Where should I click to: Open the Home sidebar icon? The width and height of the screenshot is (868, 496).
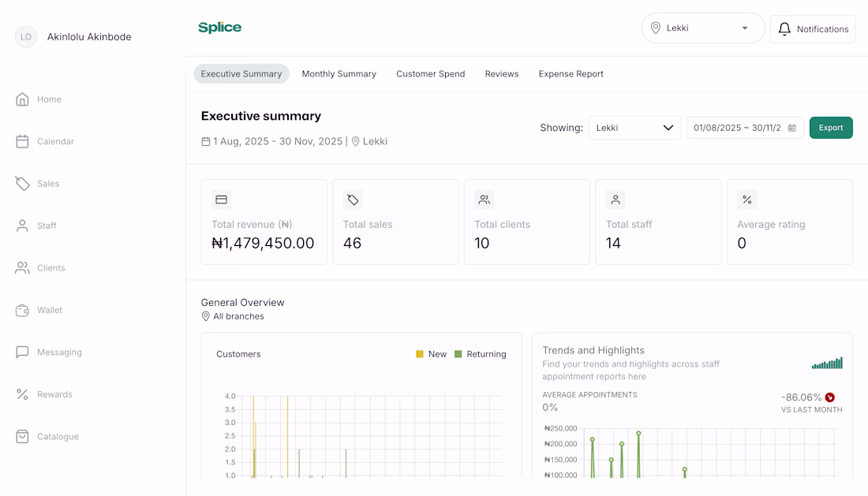[22, 99]
